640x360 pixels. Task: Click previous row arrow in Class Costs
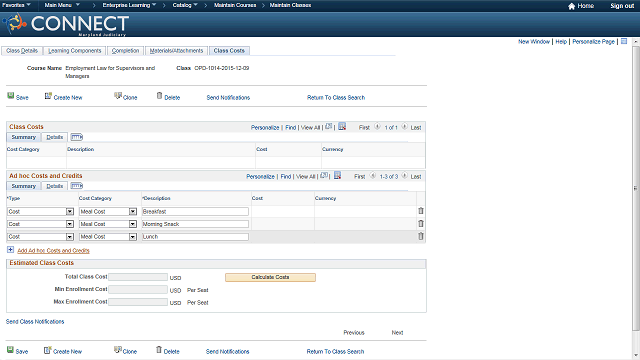(x=378, y=127)
